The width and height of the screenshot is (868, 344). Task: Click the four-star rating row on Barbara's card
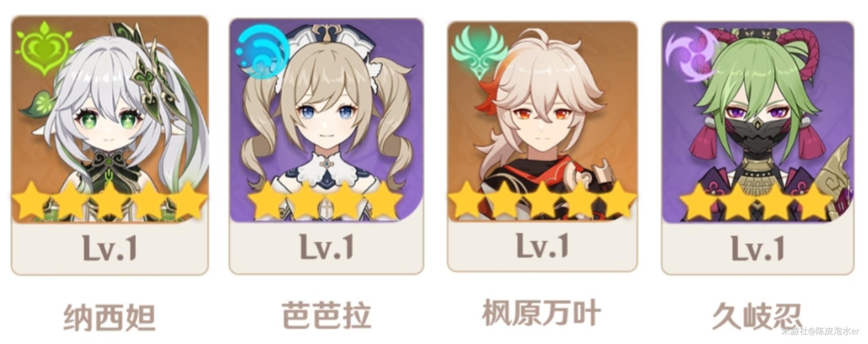point(325,201)
